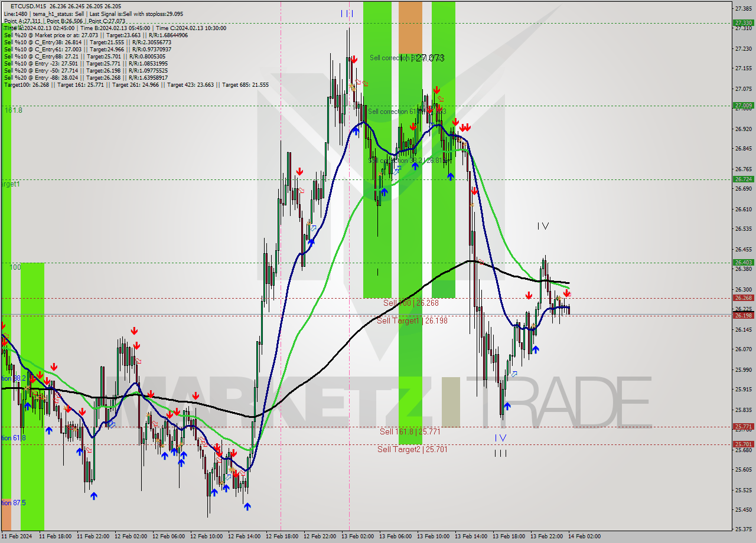Select the 13 Feb 18:00 time label

click(x=508, y=537)
